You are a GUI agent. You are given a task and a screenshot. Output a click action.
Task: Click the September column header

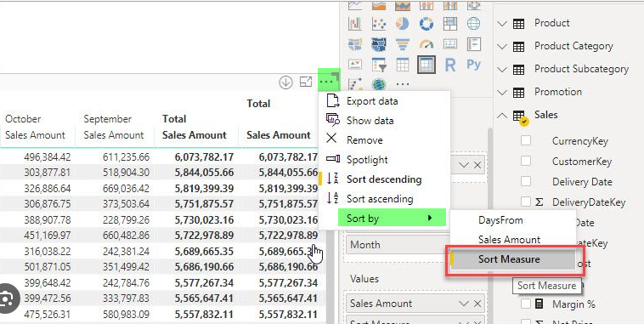pyautogui.click(x=108, y=119)
